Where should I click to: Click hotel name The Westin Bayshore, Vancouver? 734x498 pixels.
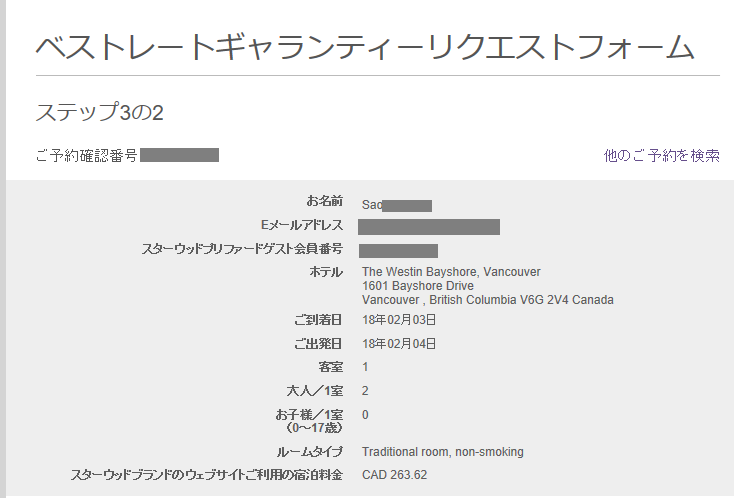[451, 272]
